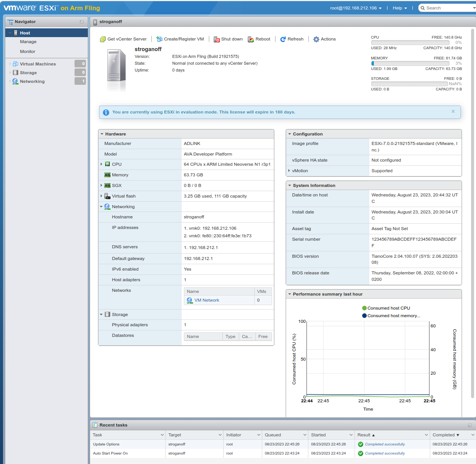Dismiss the evaluation mode license banner

tap(453, 112)
